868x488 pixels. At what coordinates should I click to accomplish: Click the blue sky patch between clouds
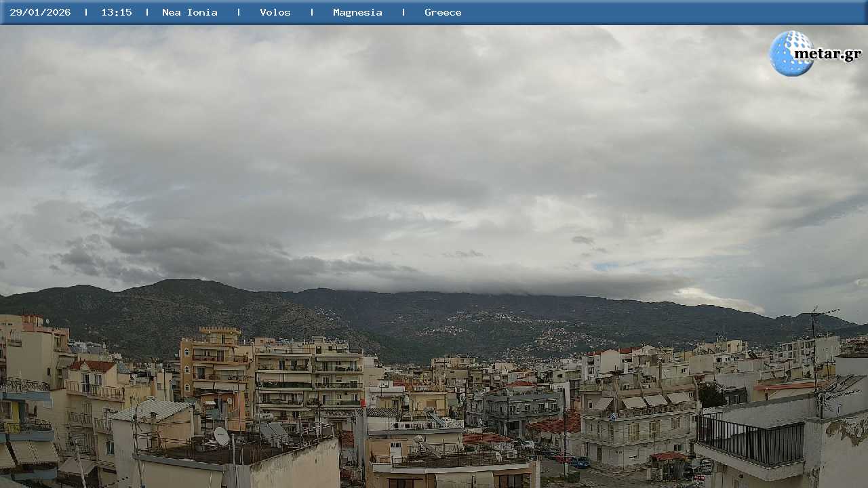607,266
